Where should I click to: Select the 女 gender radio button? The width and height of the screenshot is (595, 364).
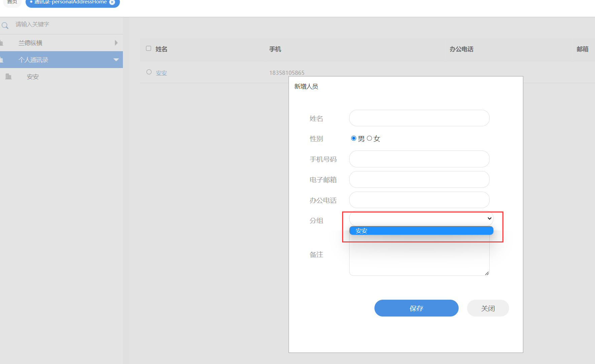coord(369,138)
